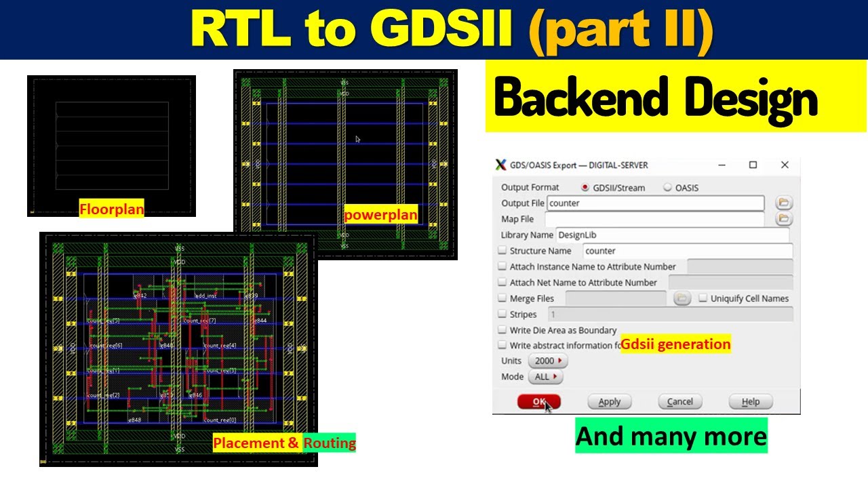Enable the Structure Name checkbox

click(x=502, y=251)
